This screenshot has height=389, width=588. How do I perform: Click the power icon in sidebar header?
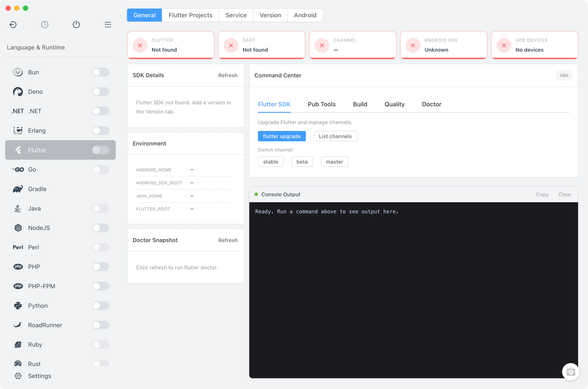76,24
